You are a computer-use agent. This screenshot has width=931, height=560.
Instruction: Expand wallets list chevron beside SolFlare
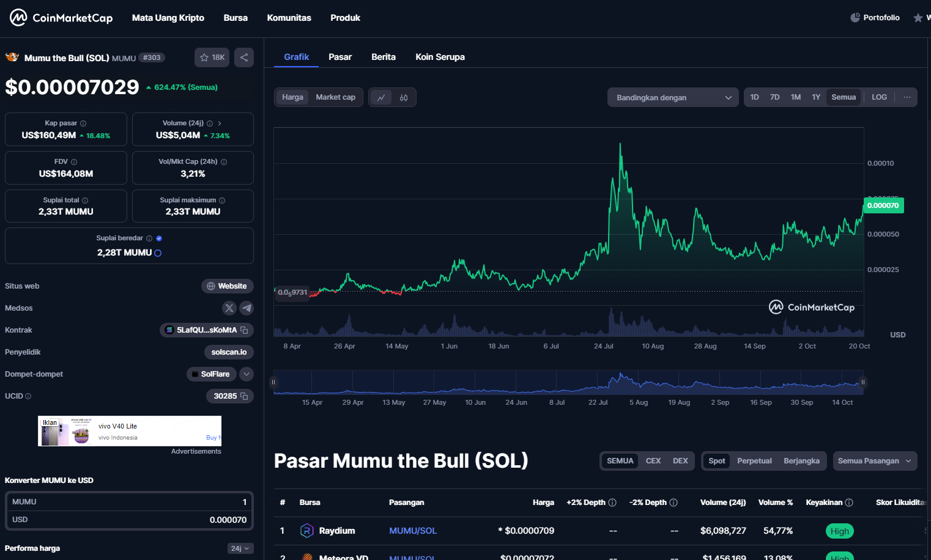[x=247, y=374]
